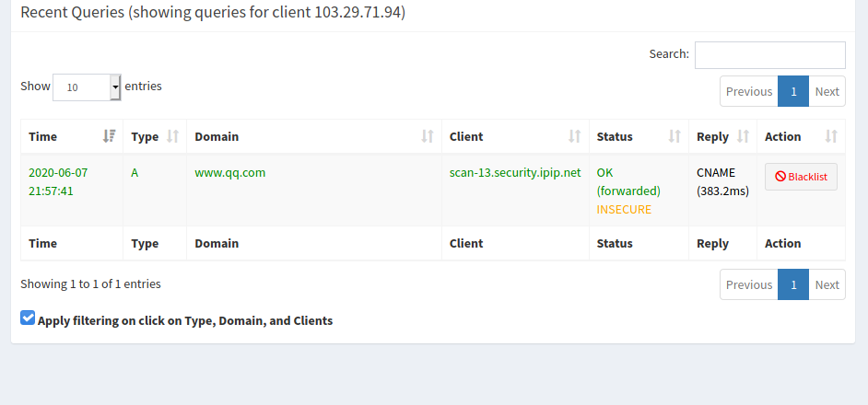Focus the Search input field

769,55
